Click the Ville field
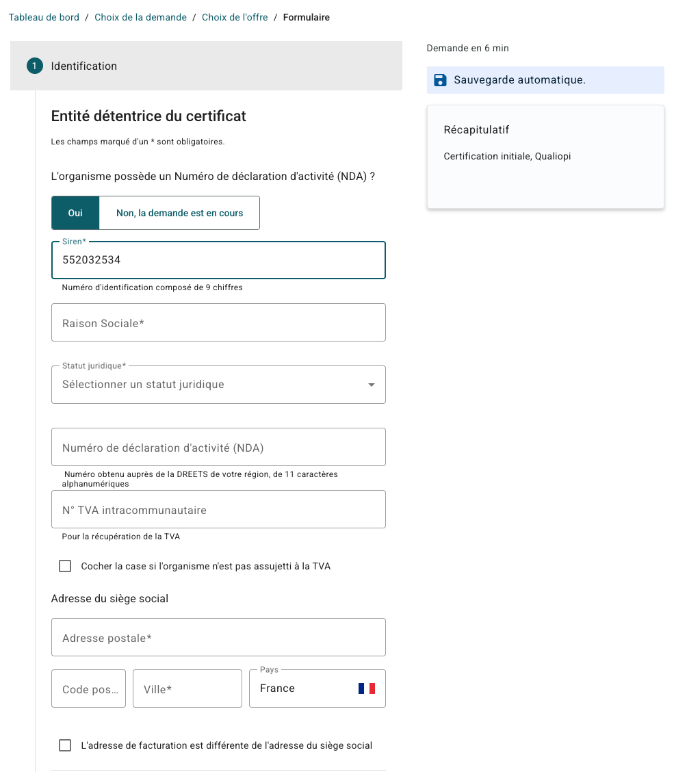 tap(187, 689)
